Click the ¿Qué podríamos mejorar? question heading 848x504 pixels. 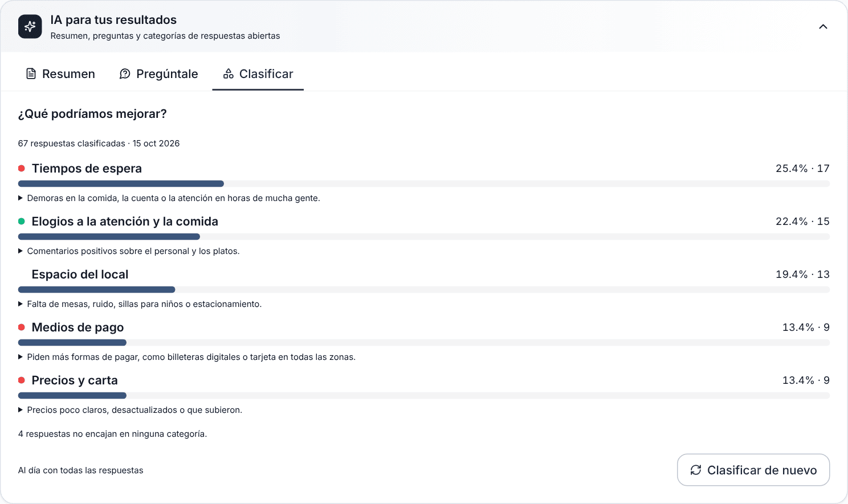pos(92,114)
